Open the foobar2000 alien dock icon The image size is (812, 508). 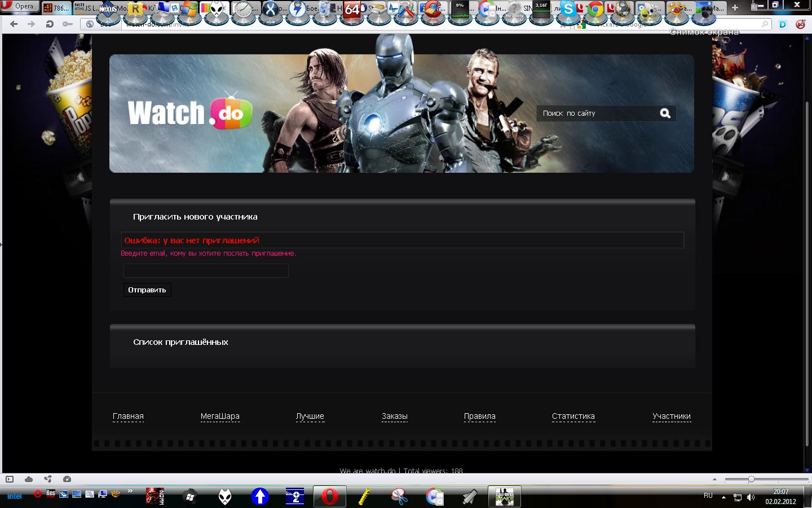(217, 9)
